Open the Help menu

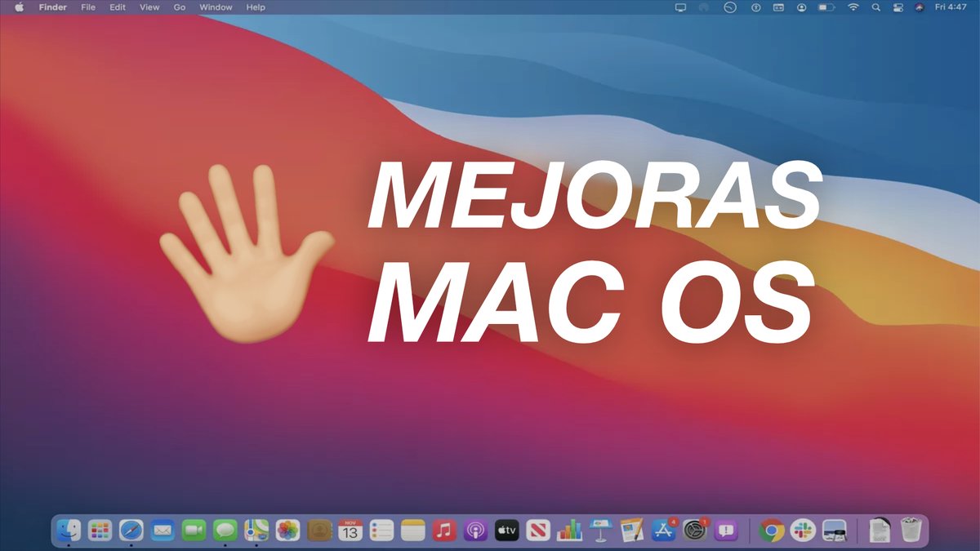256,7
